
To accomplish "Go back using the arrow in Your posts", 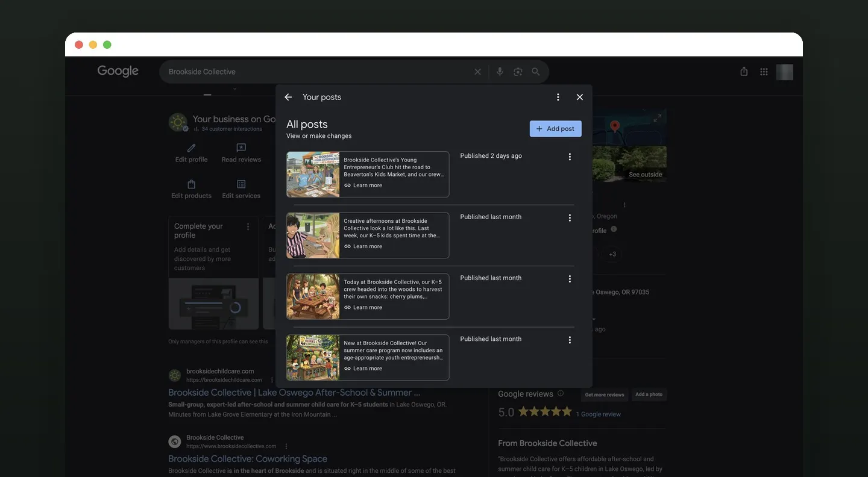I will [x=288, y=97].
